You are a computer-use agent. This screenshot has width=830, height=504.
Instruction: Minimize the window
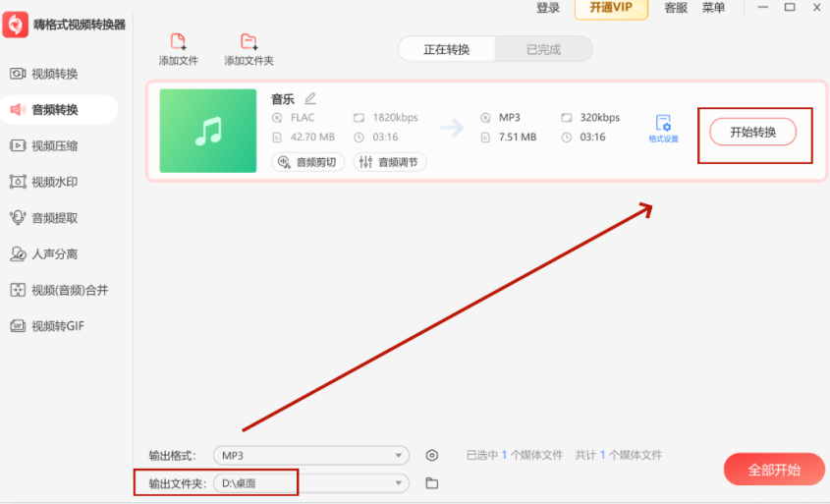763,8
